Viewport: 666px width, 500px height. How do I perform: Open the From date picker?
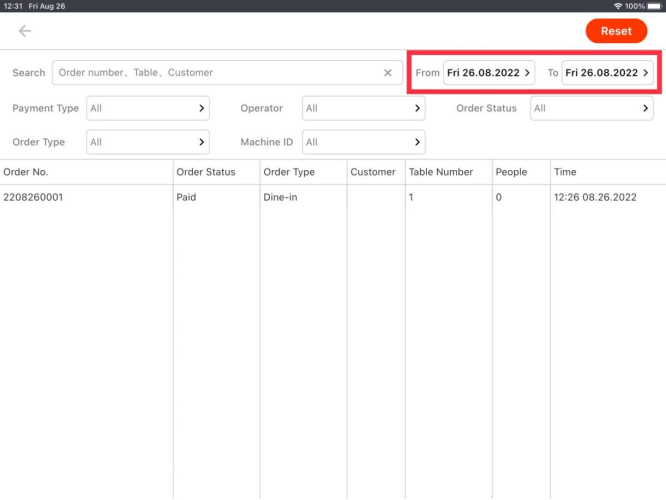coord(489,73)
